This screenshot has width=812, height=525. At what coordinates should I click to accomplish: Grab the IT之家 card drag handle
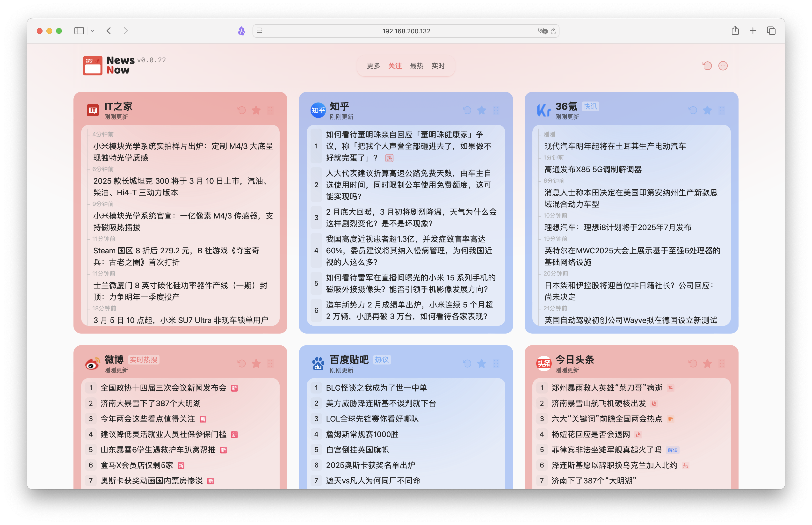270,110
